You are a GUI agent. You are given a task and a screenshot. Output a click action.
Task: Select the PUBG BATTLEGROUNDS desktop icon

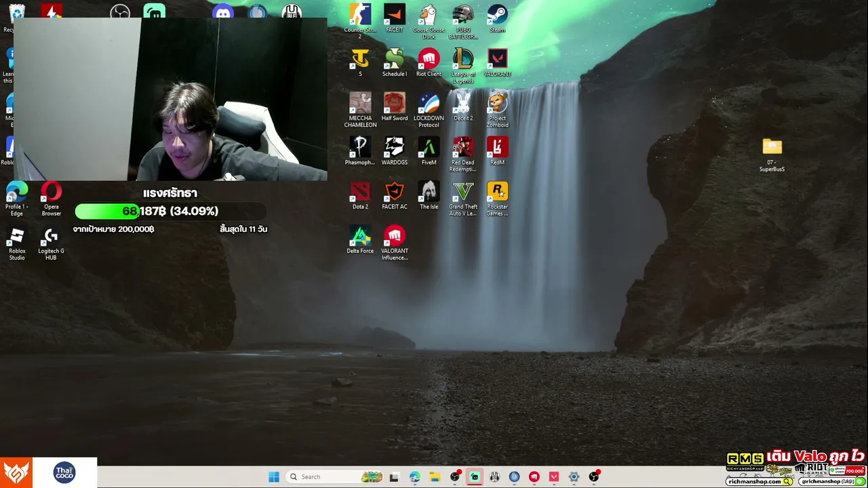(463, 21)
